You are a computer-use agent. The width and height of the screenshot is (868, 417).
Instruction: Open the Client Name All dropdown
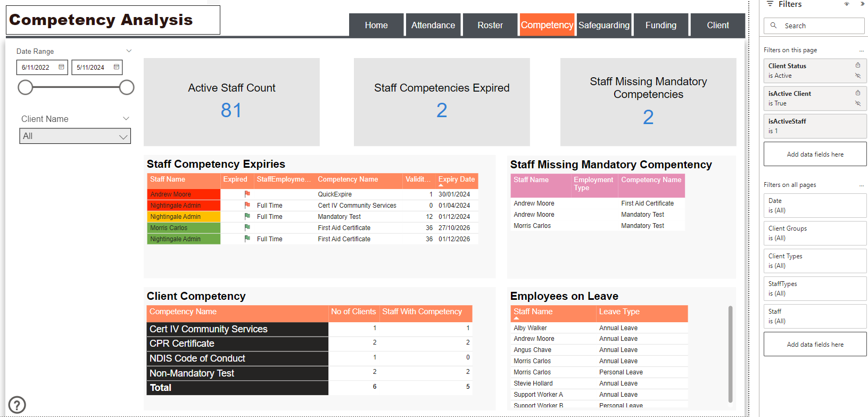[75, 136]
